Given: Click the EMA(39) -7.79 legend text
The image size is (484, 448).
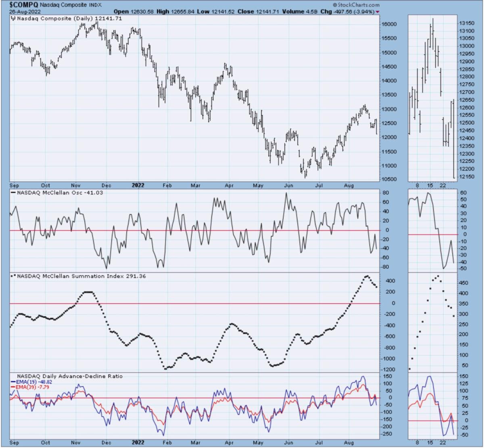Looking at the screenshot, I should click(x=33, y=387).
